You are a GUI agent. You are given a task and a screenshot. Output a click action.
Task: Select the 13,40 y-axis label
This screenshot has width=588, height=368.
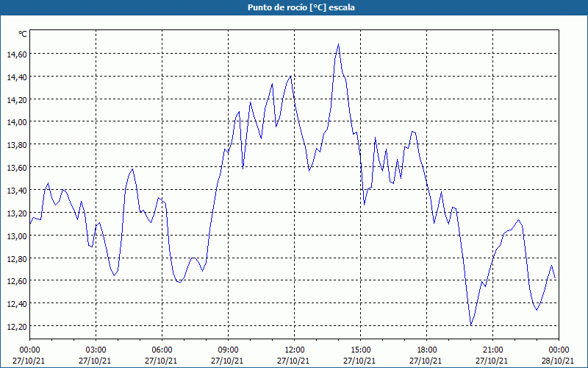[x=17, y=191]
